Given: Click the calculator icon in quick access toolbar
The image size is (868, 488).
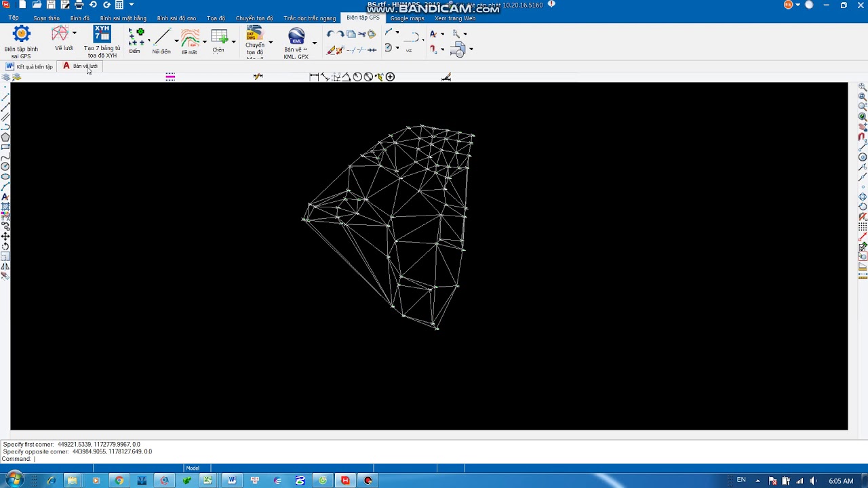Looking at the screenshot, I should coord(119,5).
